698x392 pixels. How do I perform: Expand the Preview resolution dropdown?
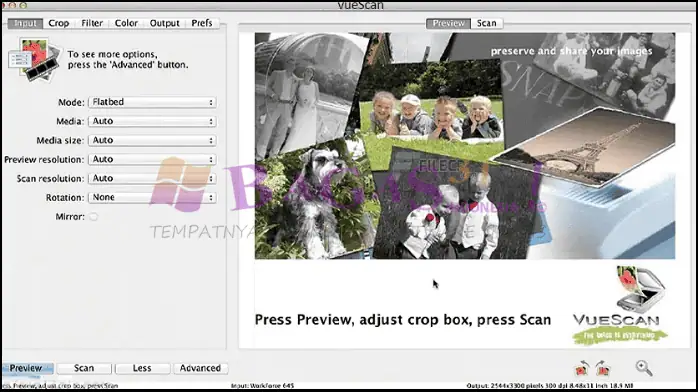click(x=152, y=160)
